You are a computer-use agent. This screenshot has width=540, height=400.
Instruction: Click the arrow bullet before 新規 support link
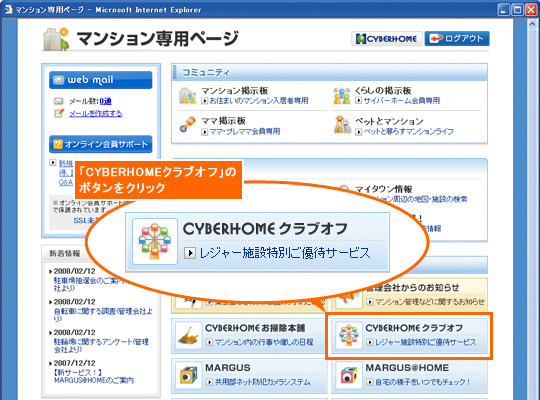coord(53,162)
